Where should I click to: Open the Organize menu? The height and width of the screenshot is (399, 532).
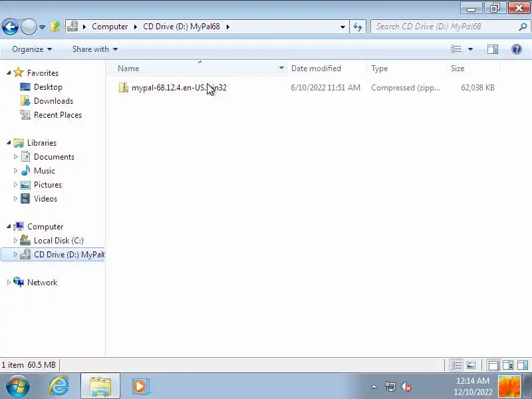pyautogui.click(x=32, y=49)
